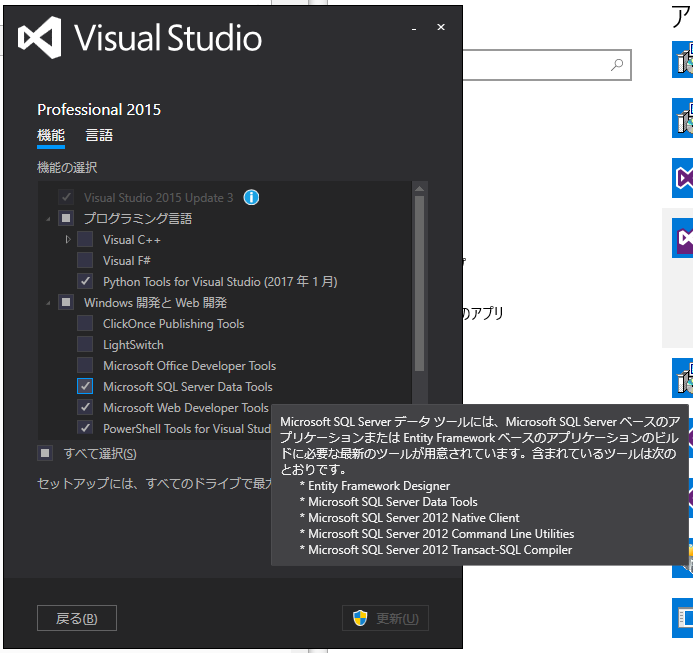Click the Visual Studio logo in the installer header

(42, 39)
